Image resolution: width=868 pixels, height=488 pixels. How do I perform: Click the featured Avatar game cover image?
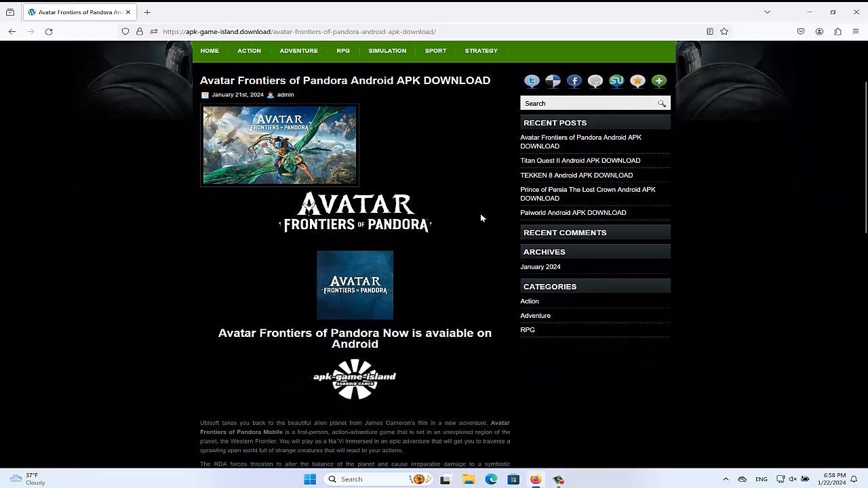pyautogui.click(x=279, y=145)
